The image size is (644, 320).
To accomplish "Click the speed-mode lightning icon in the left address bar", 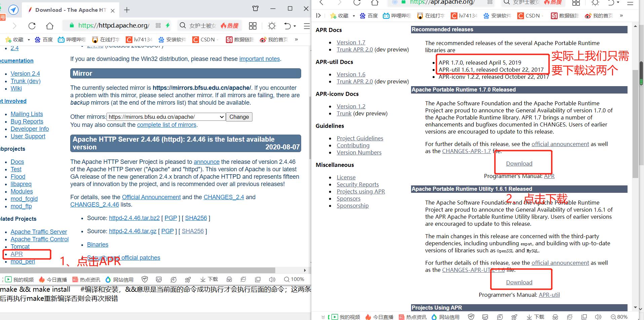I will pos(168,26).
